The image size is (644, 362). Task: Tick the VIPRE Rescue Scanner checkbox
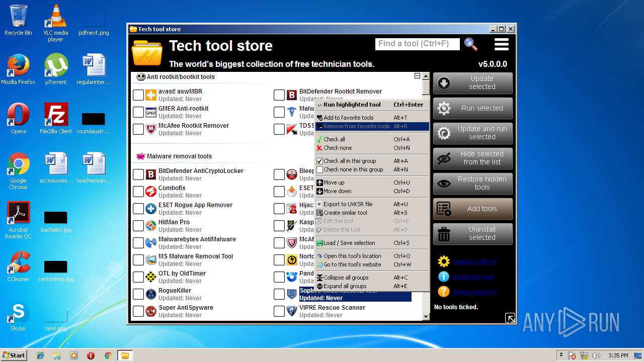coord(279,311)
